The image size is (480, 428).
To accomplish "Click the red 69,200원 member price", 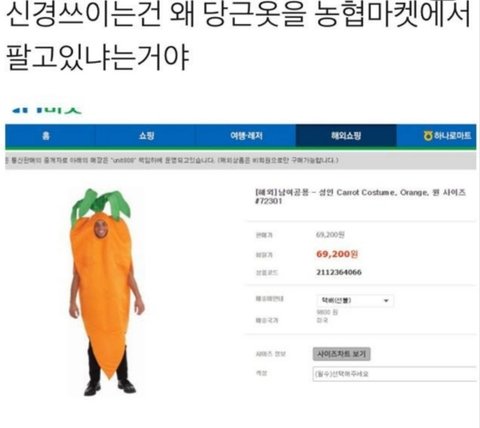I will click(x=337, y=254).
